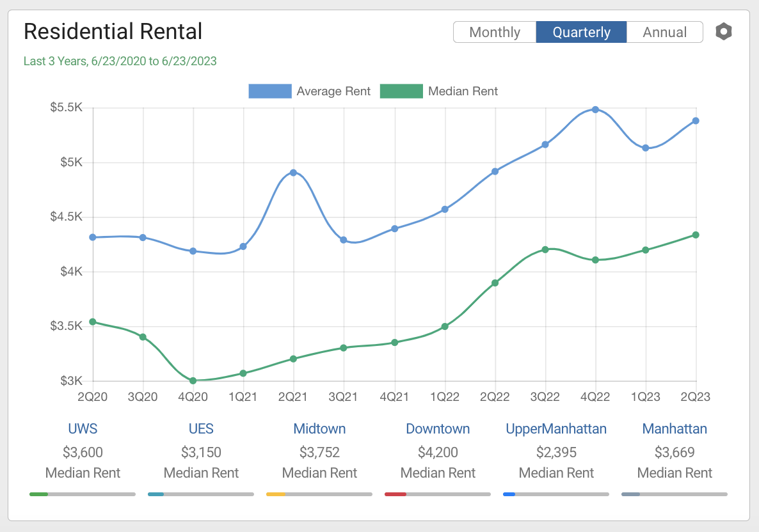Select the 4Q22 peak point on the blue line

595,110
